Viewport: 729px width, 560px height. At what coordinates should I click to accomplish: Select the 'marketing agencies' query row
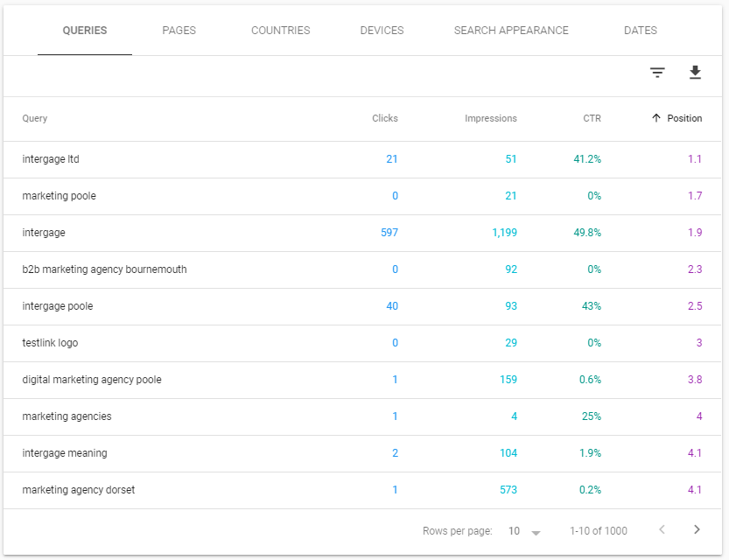click(x=362, y=416)
